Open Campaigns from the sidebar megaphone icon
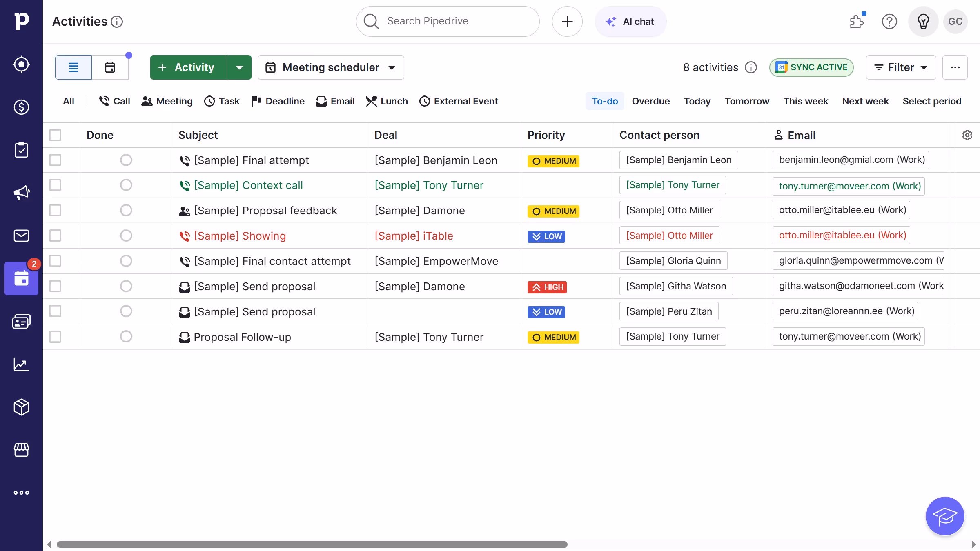The width and height of the screenshot is (980, 551). [x=21, y=192]
